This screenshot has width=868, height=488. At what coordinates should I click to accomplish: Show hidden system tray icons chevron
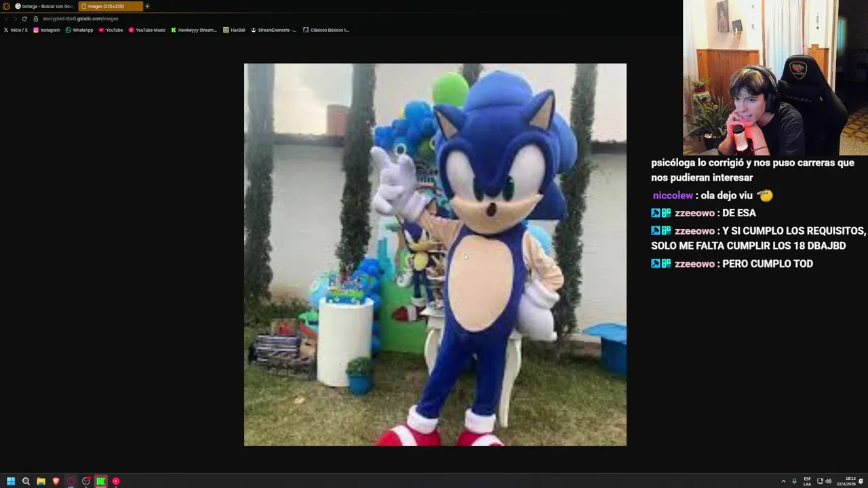point(783,481)
